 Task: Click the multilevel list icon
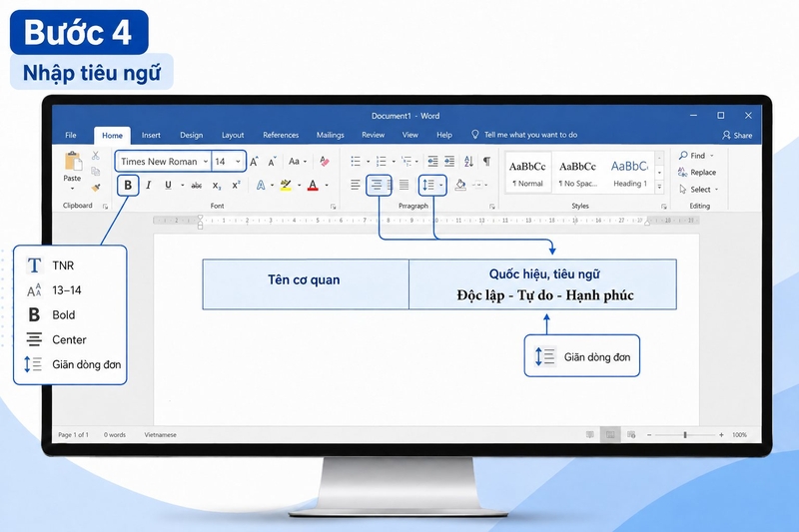[x=406, y=162]
